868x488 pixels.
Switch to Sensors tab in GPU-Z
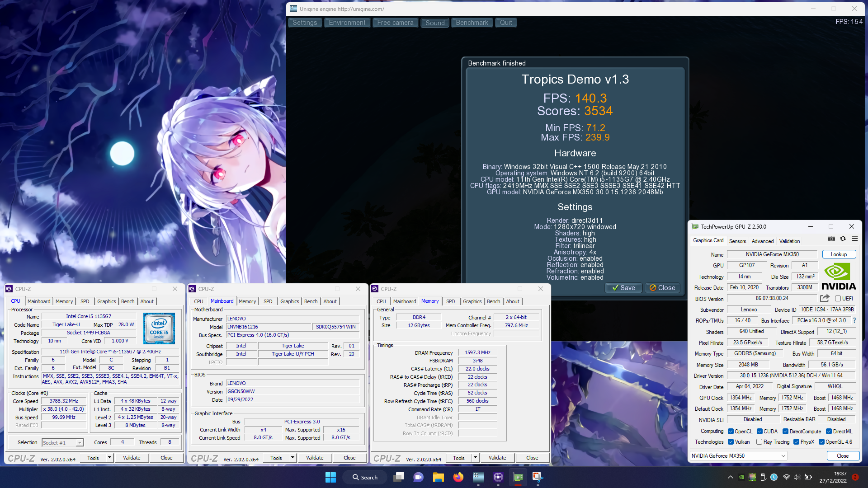(x=737, y=241)
